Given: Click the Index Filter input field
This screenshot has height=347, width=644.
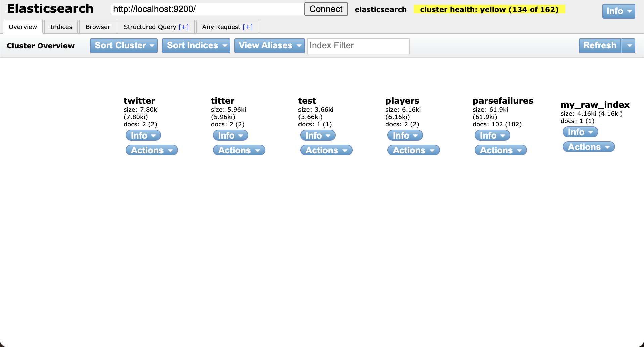Looking at the screenshot, I should point(358,46).
